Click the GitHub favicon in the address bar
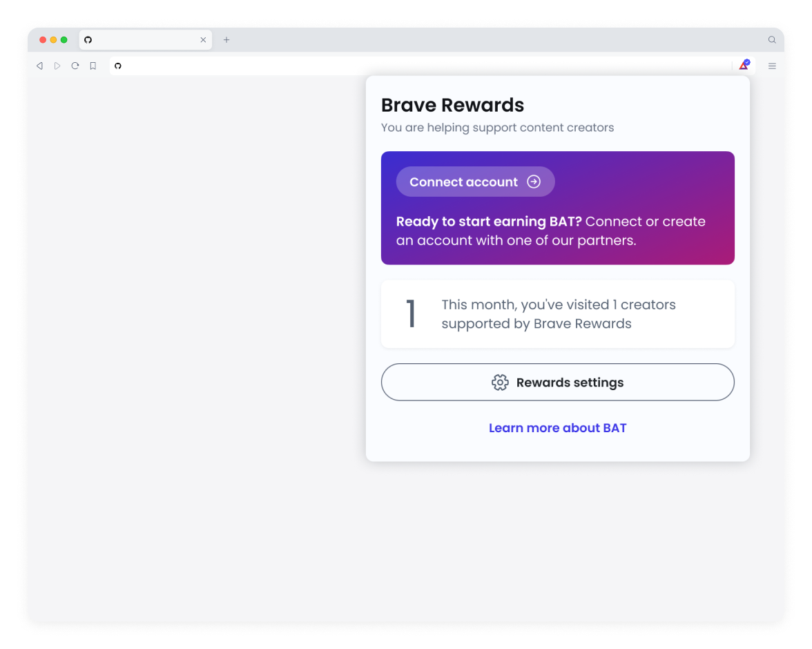This screenshot has height=649, width=812. (118, 66)
